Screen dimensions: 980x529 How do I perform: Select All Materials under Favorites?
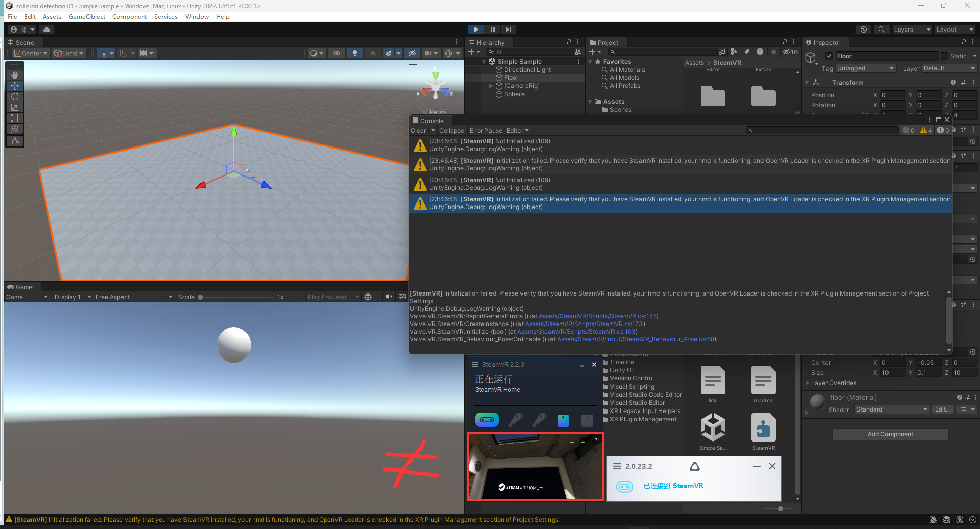tap(627, 70)
